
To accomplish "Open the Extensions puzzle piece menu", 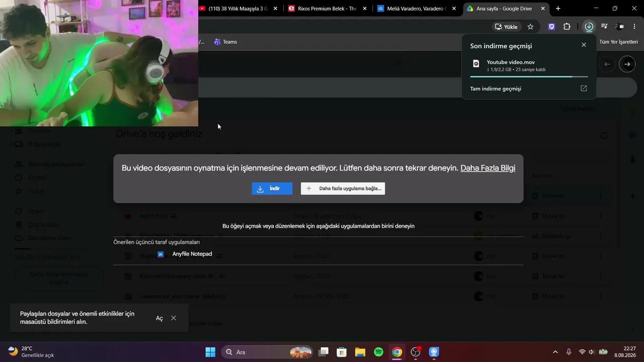I will point(567,27).
